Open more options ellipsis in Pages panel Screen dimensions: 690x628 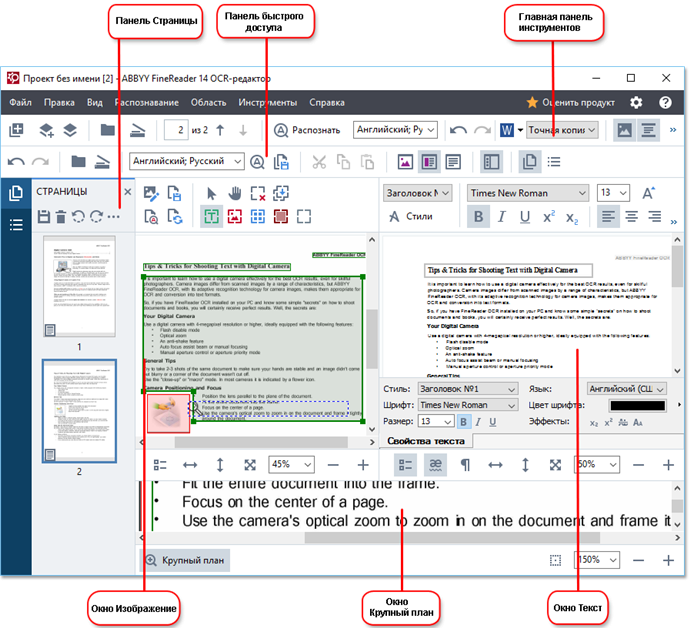(x=114, y=217)
